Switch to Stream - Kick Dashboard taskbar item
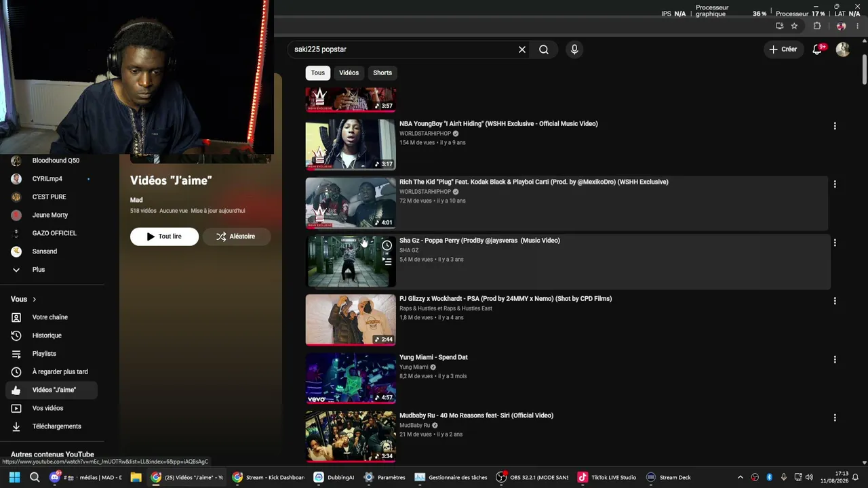The image size is (868, 488). 269,477
